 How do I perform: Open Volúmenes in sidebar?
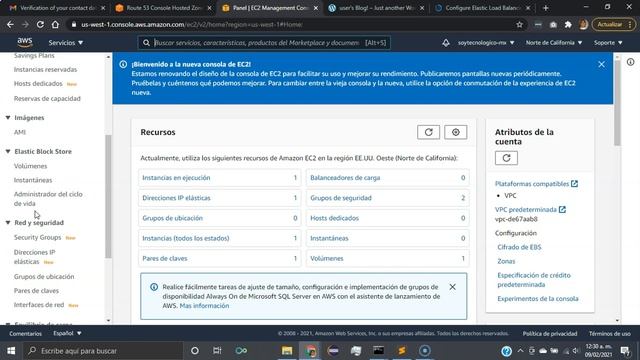31,166
